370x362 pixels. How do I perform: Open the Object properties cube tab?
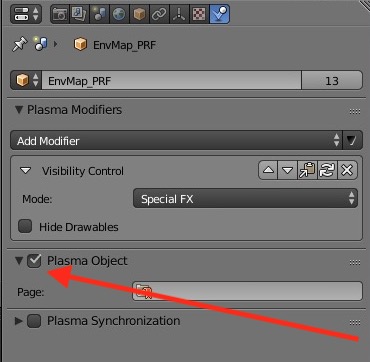[139, 14]
